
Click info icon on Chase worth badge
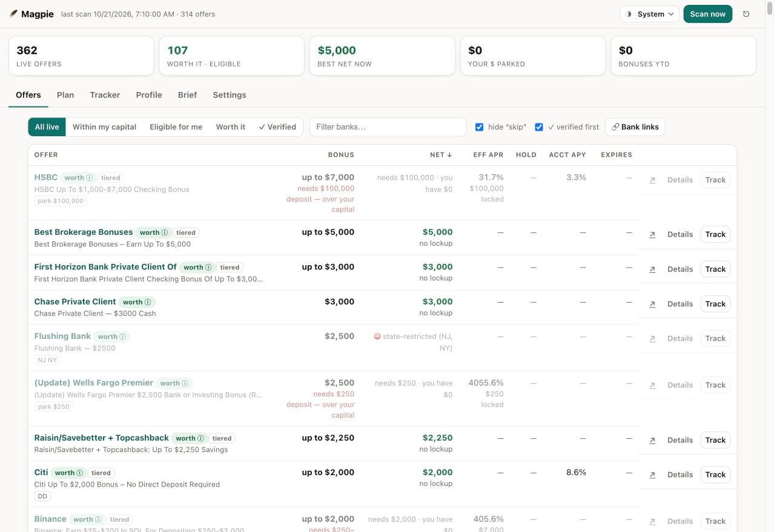click(x=148, y=302)
